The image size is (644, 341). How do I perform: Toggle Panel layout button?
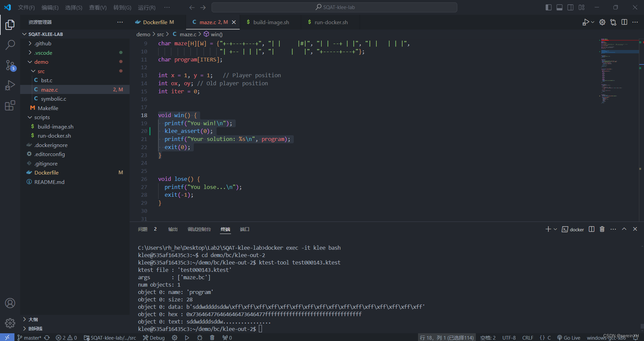pos(559,7)
